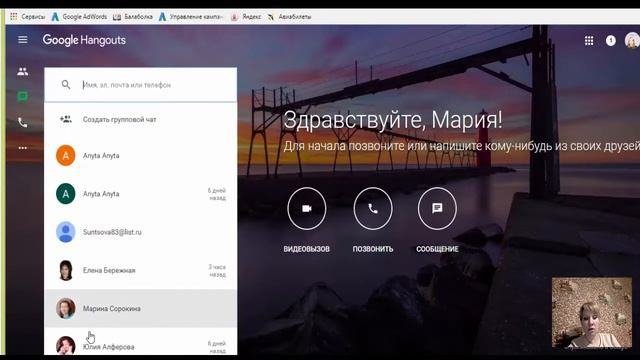
Task: Start a video call with the camera button
Action: (307, 209)
